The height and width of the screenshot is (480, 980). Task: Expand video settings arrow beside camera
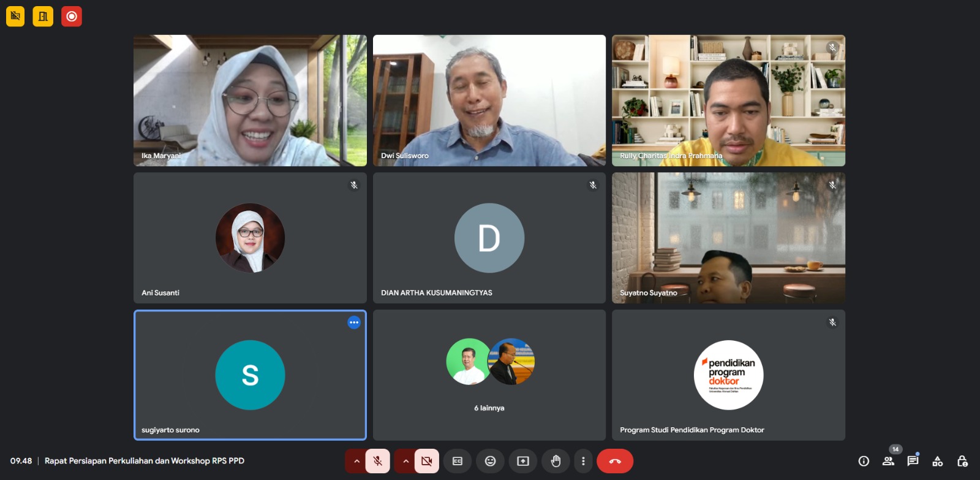(x=405, y=461)
